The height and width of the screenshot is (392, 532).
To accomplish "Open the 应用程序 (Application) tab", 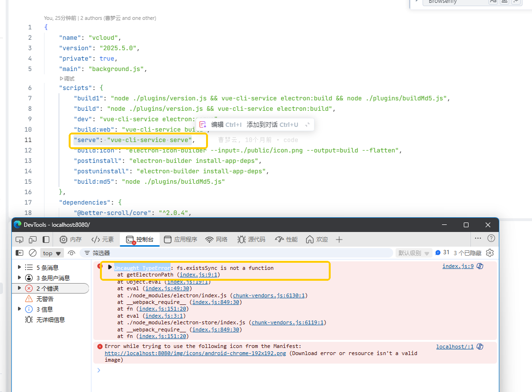I will (180, 240).
